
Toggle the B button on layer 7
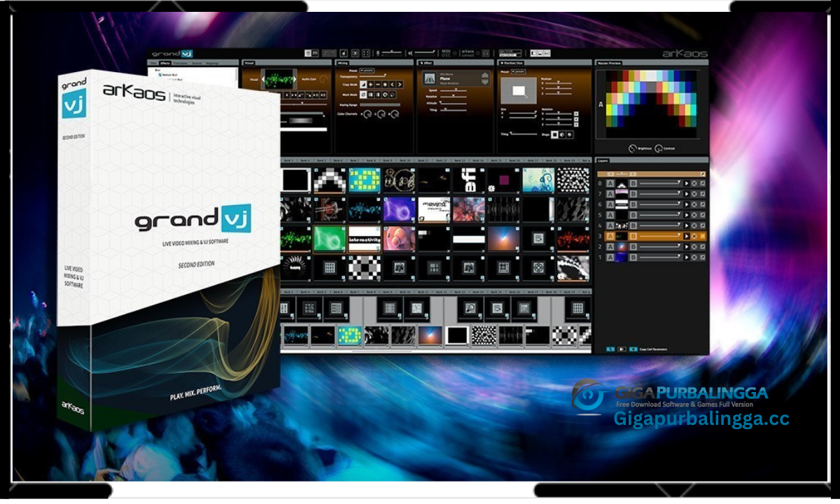(633, 194)
